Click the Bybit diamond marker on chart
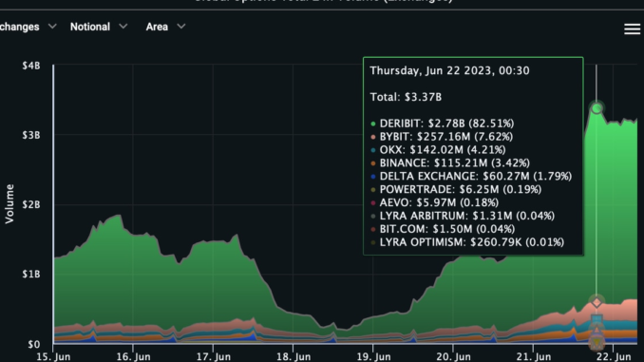The height and width of the screenshot is (362, 644). click(597, 302)
